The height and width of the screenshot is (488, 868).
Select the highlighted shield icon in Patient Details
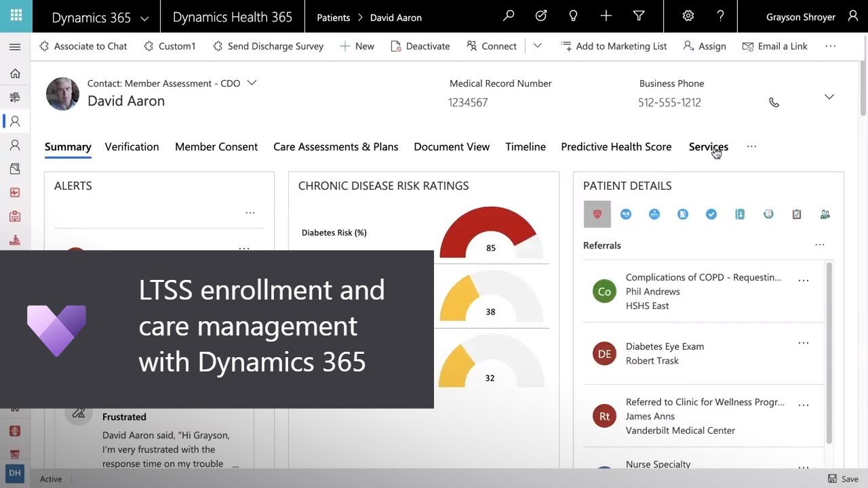pyautogui.click(x=597, y=214)
